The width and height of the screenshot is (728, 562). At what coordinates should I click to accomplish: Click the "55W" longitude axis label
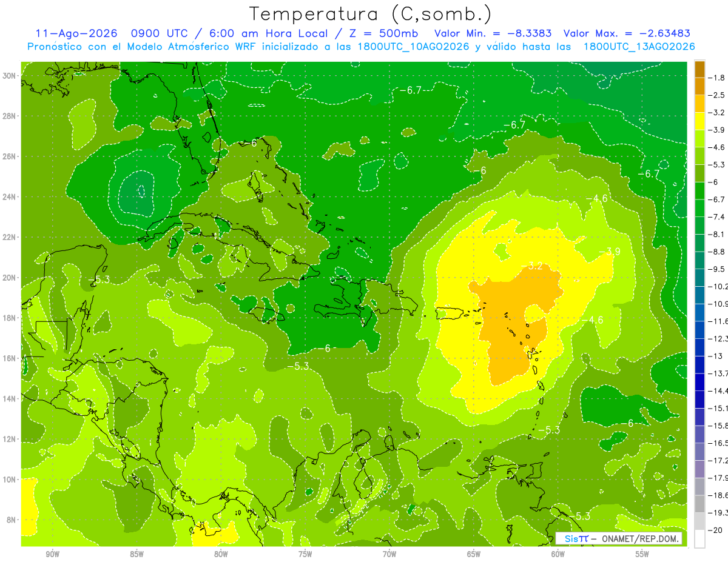(642, 554)
